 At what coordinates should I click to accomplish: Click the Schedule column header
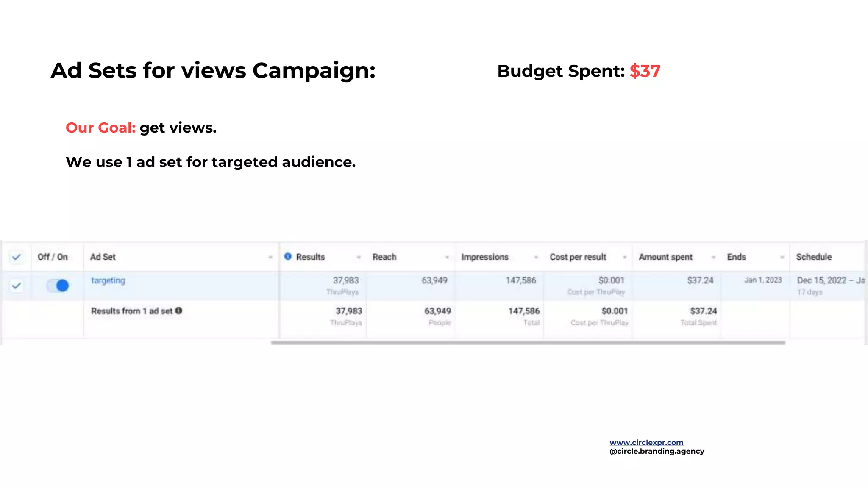[814, 257]
